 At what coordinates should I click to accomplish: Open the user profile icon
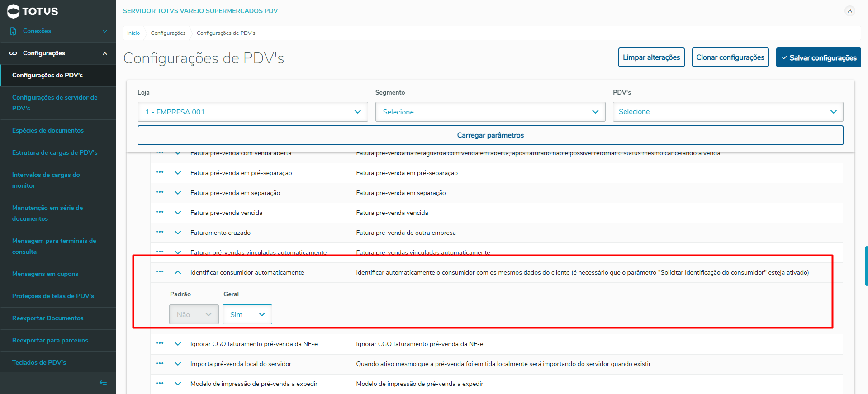click(850, 11)
